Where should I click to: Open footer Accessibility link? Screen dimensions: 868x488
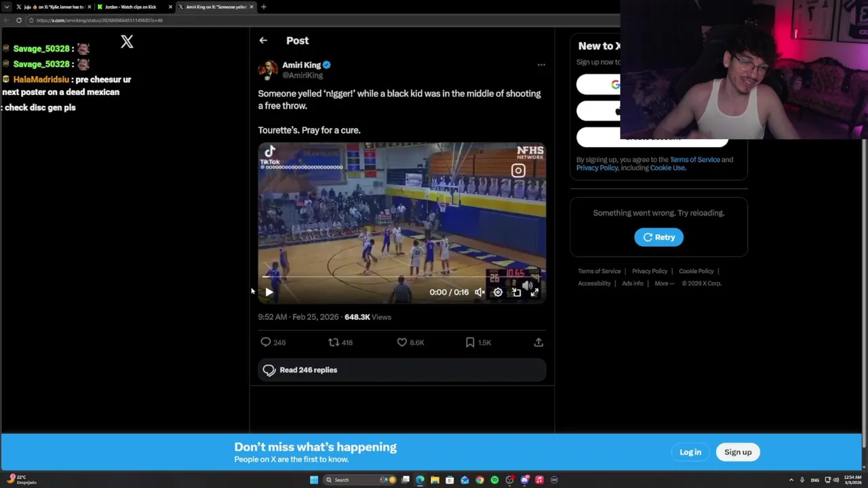[x=594, y=283]
